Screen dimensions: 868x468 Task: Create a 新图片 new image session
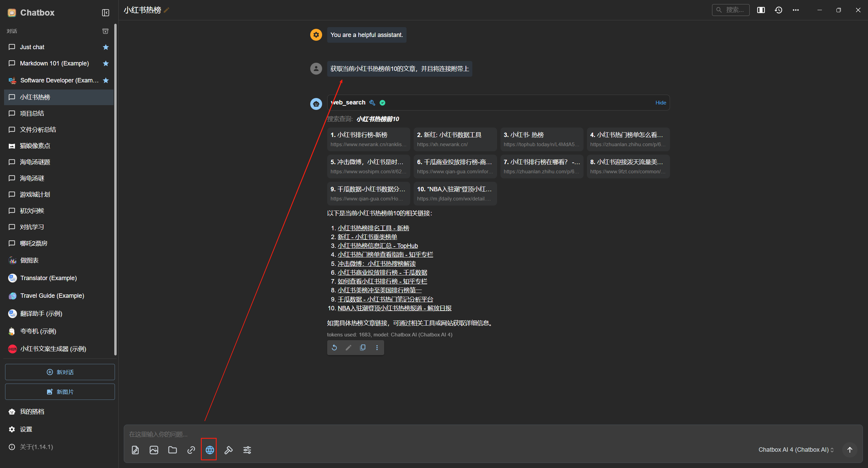(60, 392)
